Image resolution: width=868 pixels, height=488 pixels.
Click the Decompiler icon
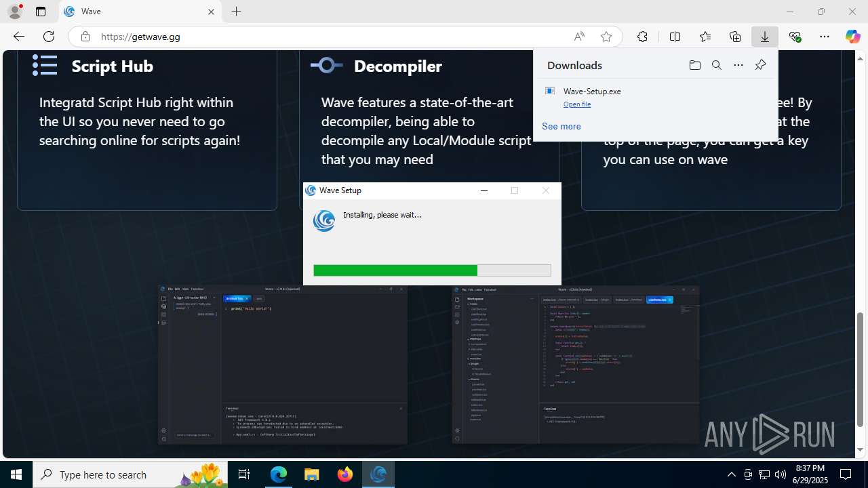click(x=327, y=65)
